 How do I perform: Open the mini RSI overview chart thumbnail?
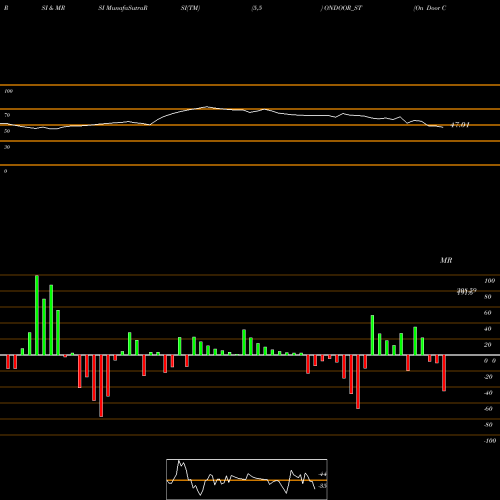247,479
